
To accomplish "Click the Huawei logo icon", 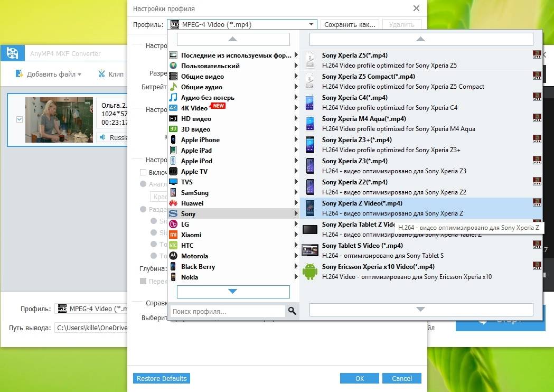I will [x=173, y=203].
